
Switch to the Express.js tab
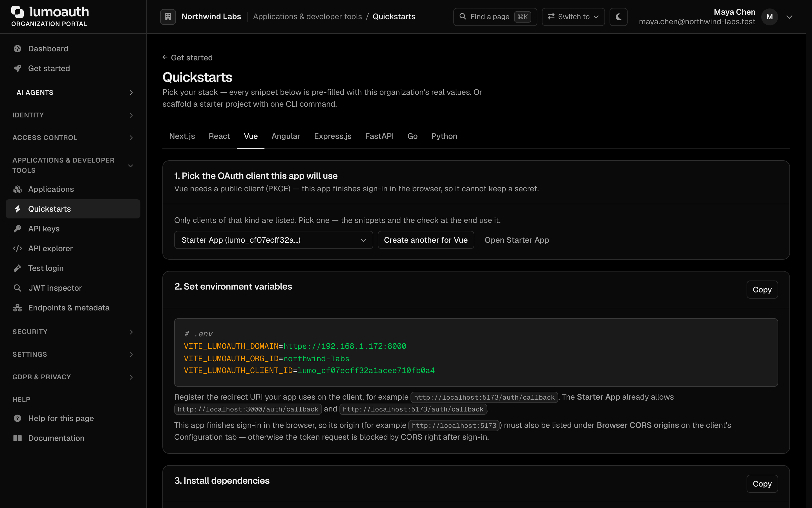click(x=332, y=136)
